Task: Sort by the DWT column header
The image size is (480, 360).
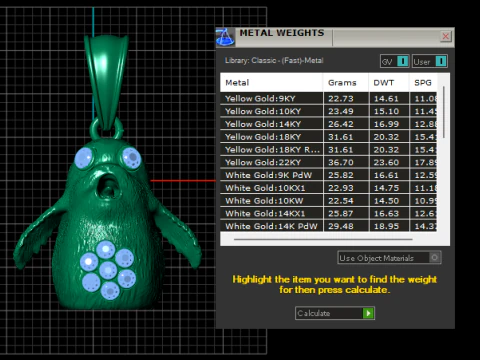Action: (x=389, y=83)
